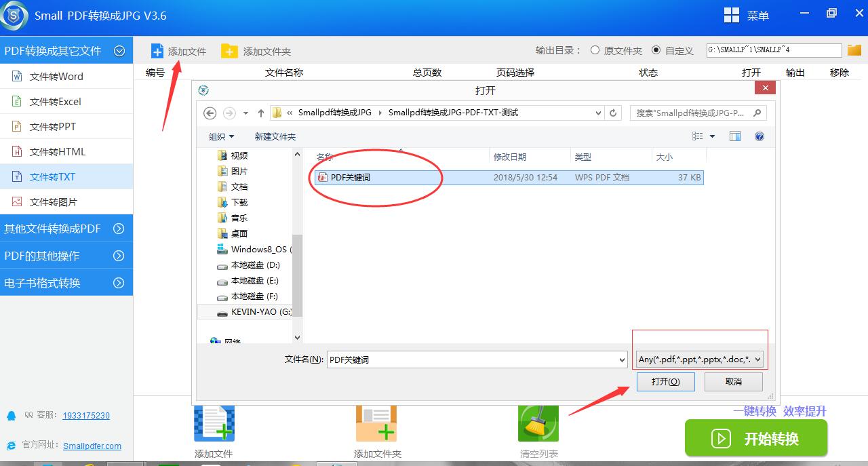Select 文件转HTML in sidebar

pos(66,151)
